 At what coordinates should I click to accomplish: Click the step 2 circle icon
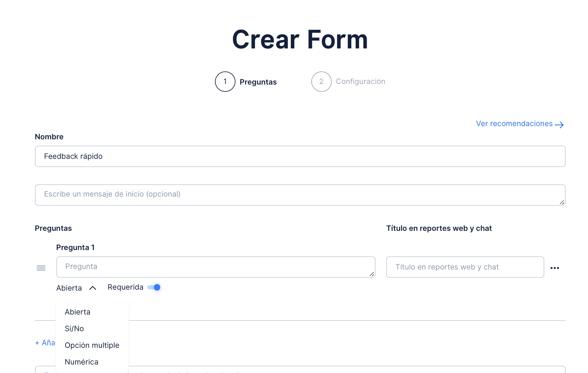pyautogui.click(x=321, y=82)
